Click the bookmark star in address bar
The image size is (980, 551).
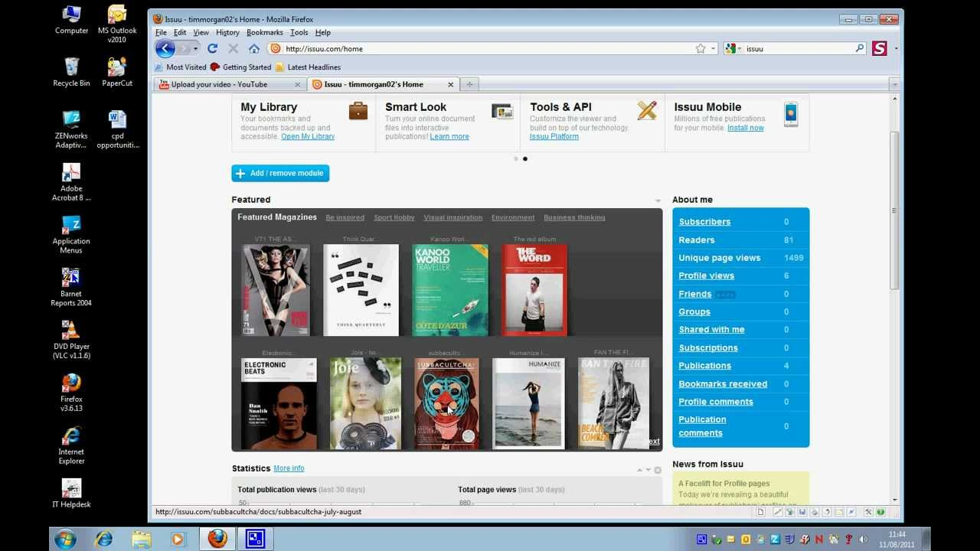(701, 48)
